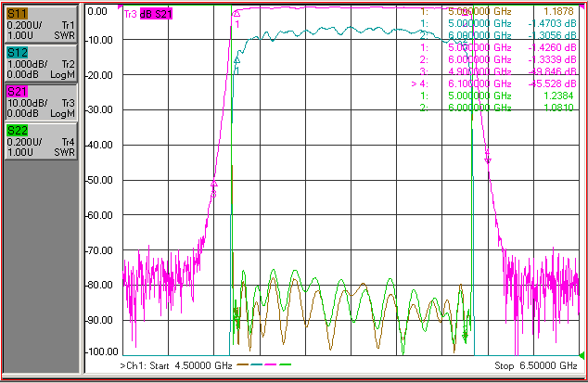Screen dimensions: 588x383
Task: Click the Stop 6.50000 GHz frequency label
Action: tap(536, 365)
